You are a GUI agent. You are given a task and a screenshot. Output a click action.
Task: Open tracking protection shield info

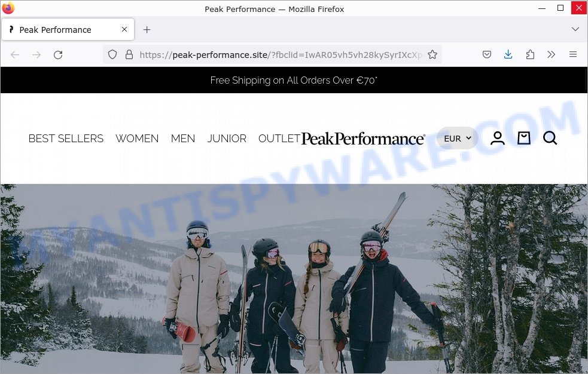pos(112,54)
